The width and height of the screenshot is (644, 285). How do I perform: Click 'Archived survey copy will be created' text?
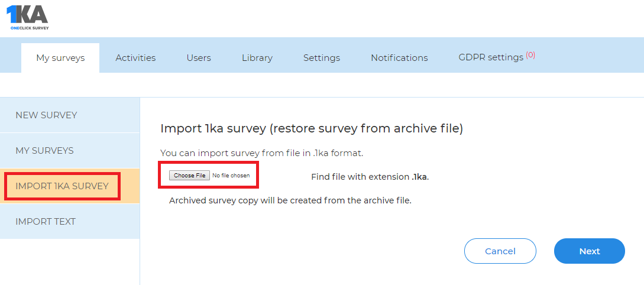point(290,201)
